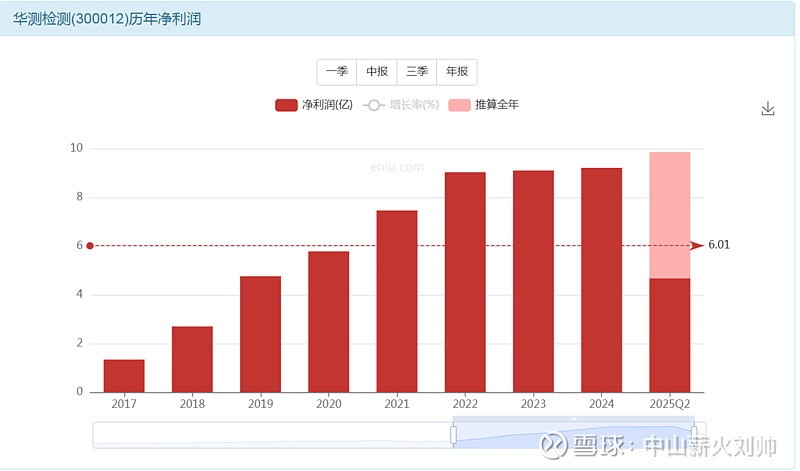This screenshot has height=471, width=800.
Task: Click the 2025Q2 axis label
Action: [670, 404]
